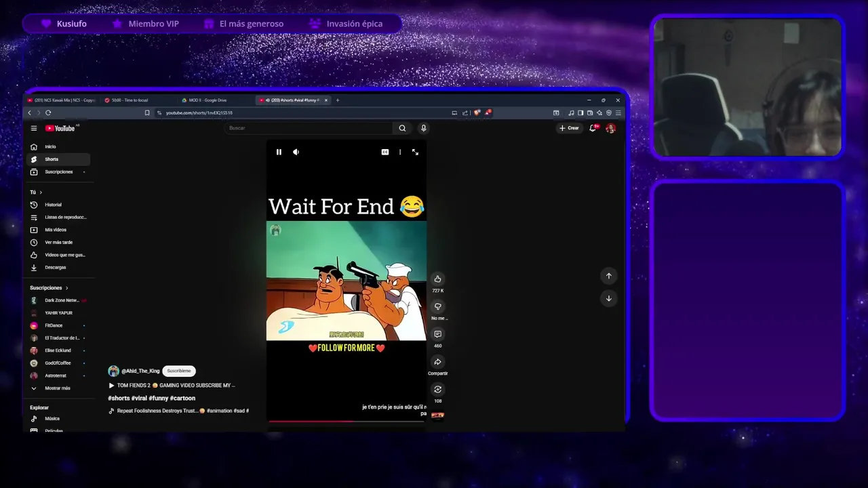Expand the Tú section
The height and width of the screenshot is (488, 868).
point(36,192)
